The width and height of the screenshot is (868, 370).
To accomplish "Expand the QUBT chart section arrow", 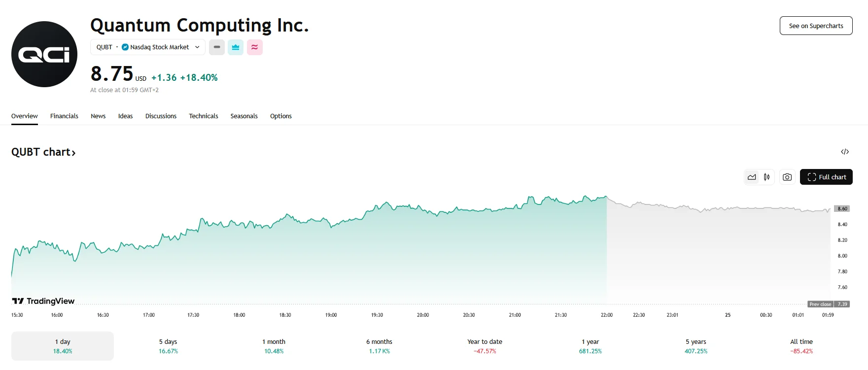I will 73,152.
